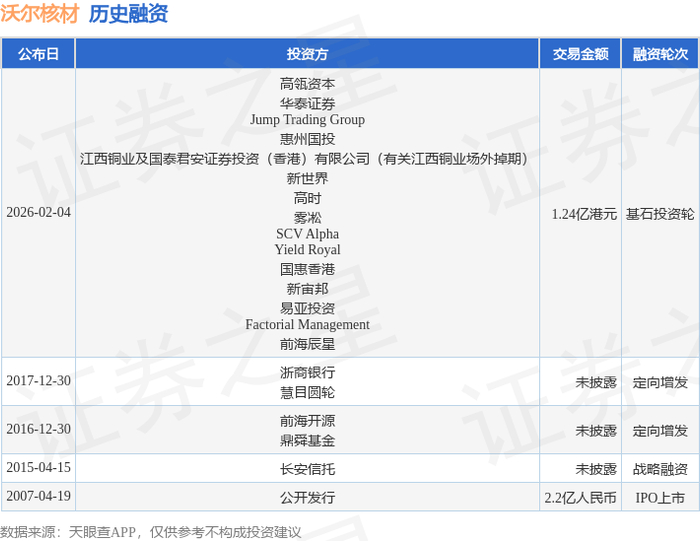Select the 融资轮次 column header
The height and width of the screenshot is (541, 700).
pos(660,54)
